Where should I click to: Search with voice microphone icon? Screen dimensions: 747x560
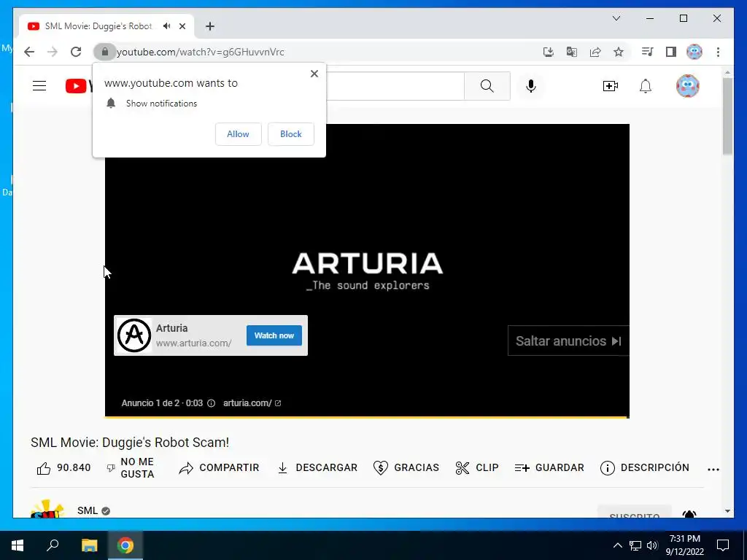[531, 86]
